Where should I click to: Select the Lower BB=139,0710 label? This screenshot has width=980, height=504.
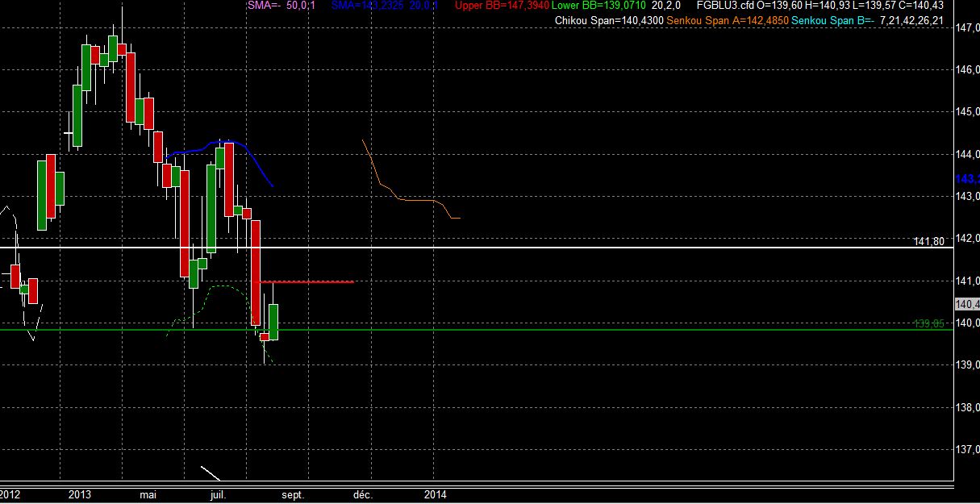tap(599, 6)
